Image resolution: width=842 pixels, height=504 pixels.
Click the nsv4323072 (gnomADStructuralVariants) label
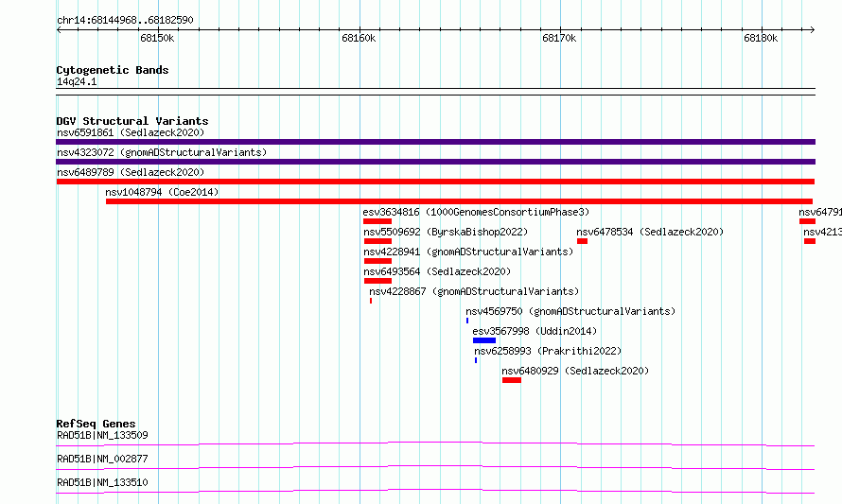point(162,152)
